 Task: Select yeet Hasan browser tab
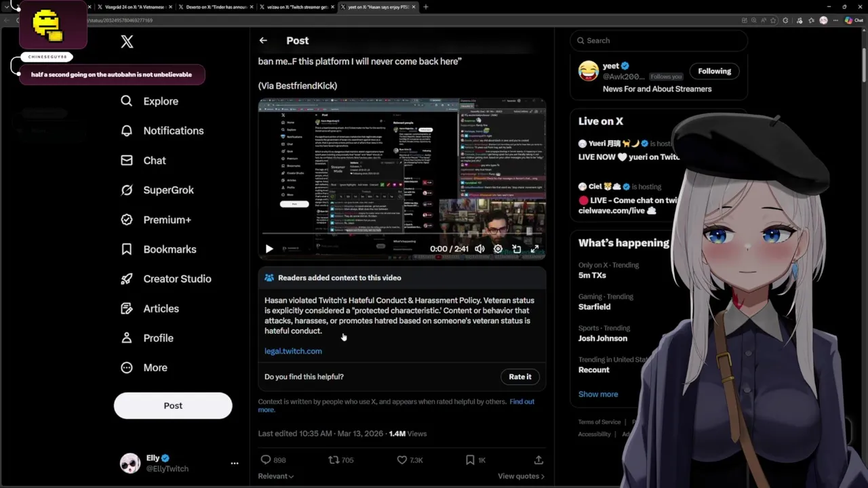pyautogui.click(x=378, y=7)
